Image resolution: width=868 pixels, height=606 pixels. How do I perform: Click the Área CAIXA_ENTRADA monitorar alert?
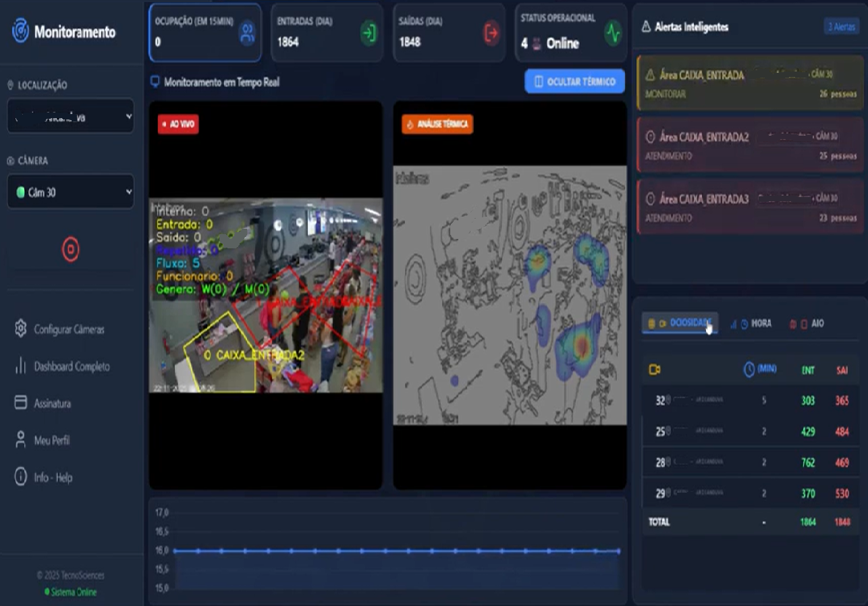tap(749, 84)
